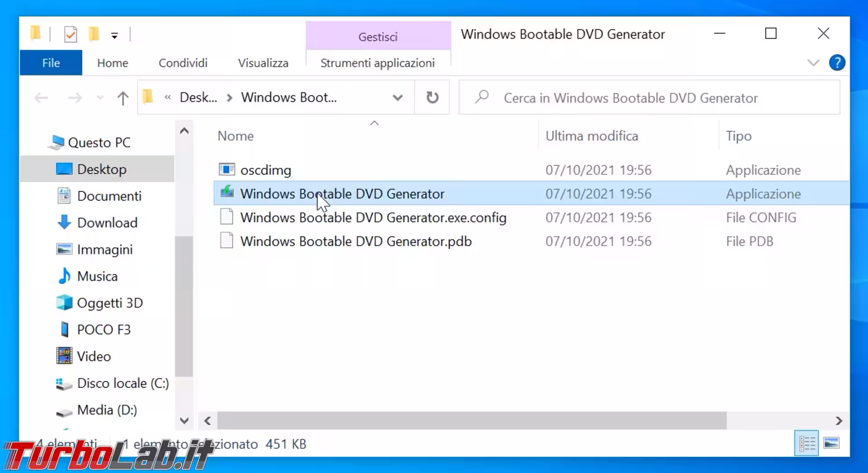The height and width of the screenshot is (473, 868).
Task: Switch to the Visualizza ribbon tab
Action: point(263,63)
